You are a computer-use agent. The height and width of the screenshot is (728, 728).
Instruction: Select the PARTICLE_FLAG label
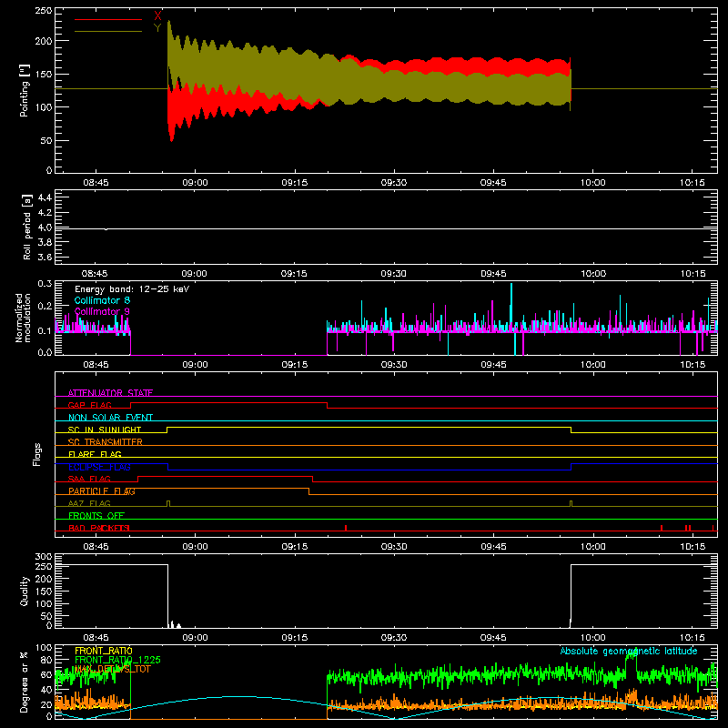pyautogui.click(x=102, y=491)
